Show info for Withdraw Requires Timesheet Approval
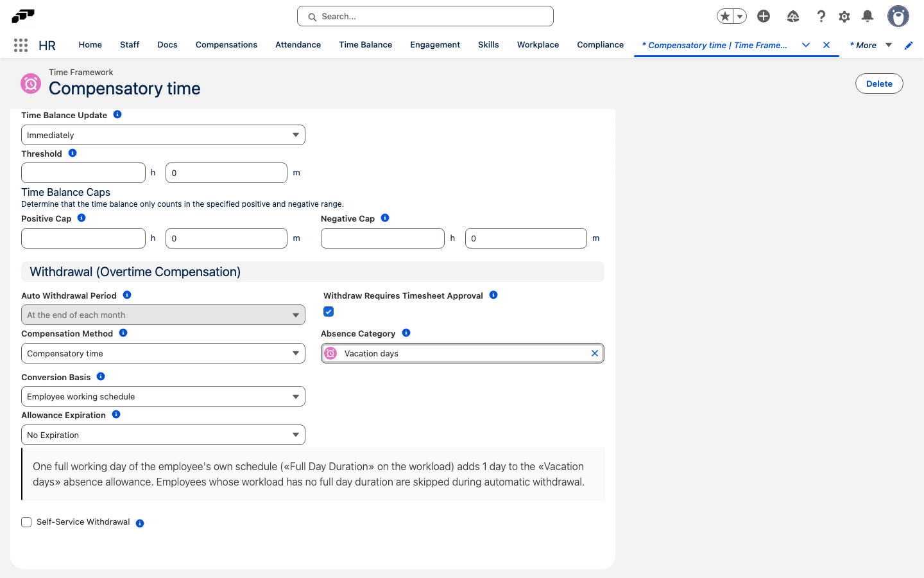Image resolution: width=924 pixels, height=578 pixels. tap(493, 295)
